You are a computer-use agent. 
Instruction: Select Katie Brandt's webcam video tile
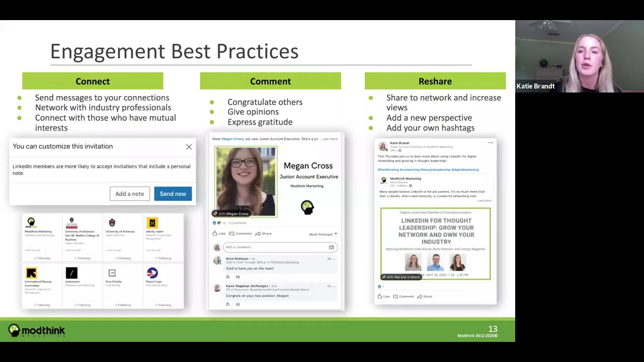[x=580, y=56]
